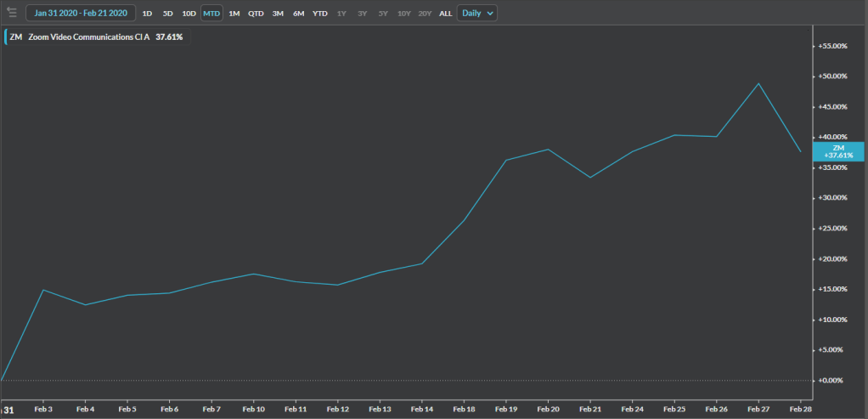Open the Jan 31 2020 - Feb 21 2020 date range picker
This screenshot has height=419, width=868.
(81, 14)
